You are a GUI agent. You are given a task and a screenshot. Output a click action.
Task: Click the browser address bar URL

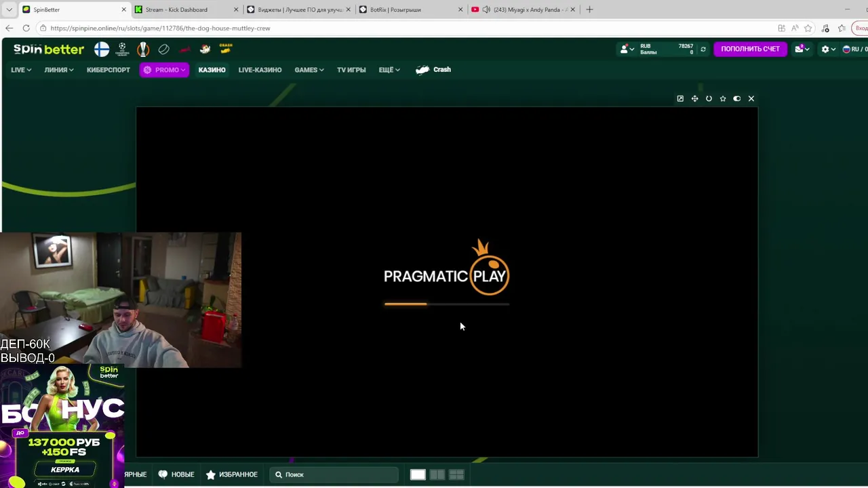[x=160, y=28]
